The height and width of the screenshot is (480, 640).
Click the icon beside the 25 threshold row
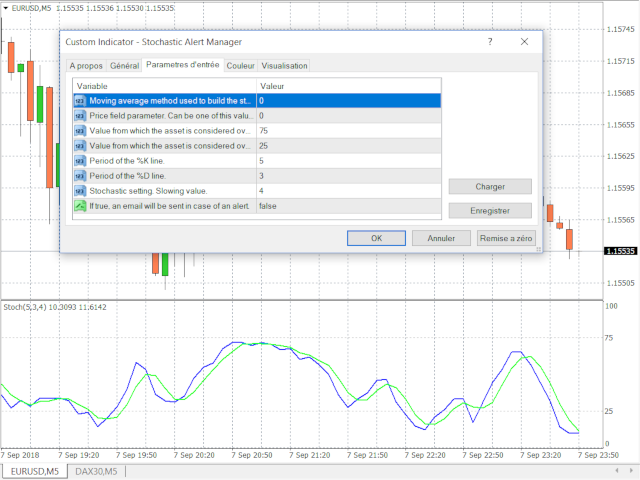click(x=80, y=146)
